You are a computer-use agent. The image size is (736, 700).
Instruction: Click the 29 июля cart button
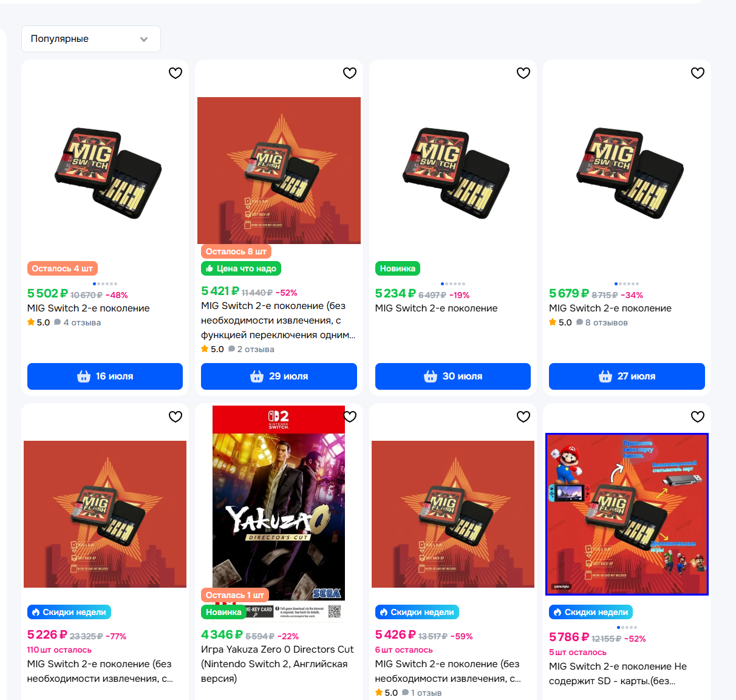[279, 376]
